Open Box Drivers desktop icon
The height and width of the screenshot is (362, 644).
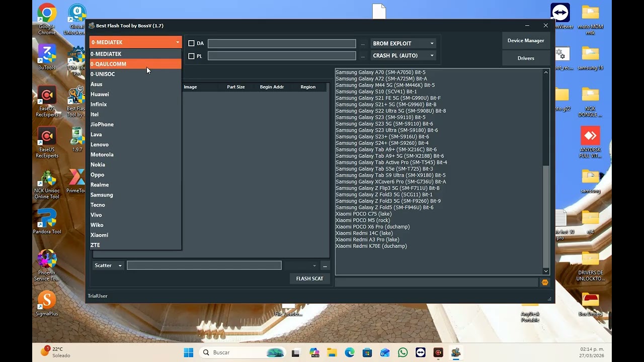click(590, 304)
